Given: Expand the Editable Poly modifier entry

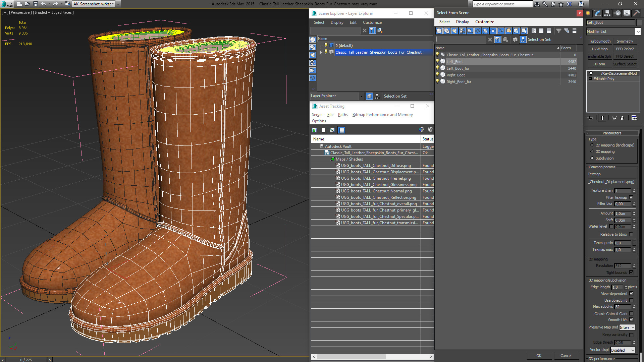Looking at the screenshot, I should pyautogui.click(x=590, y=79).
